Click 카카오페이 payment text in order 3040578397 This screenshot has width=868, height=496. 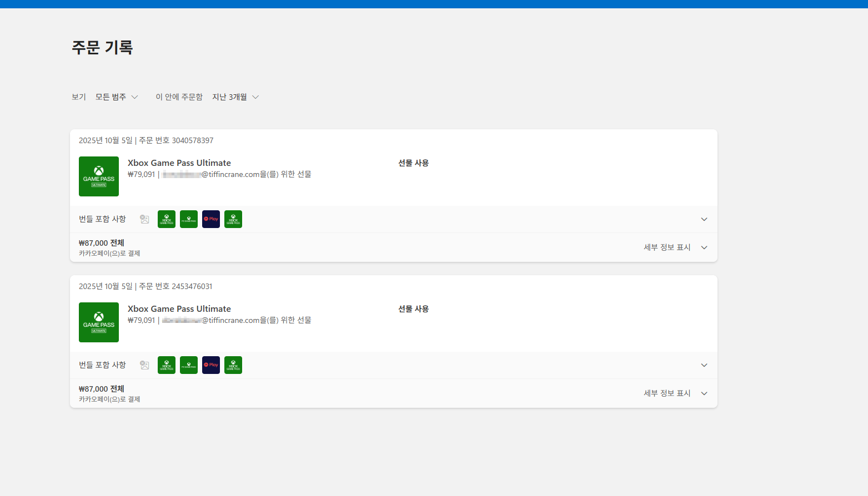pos(109,254)
